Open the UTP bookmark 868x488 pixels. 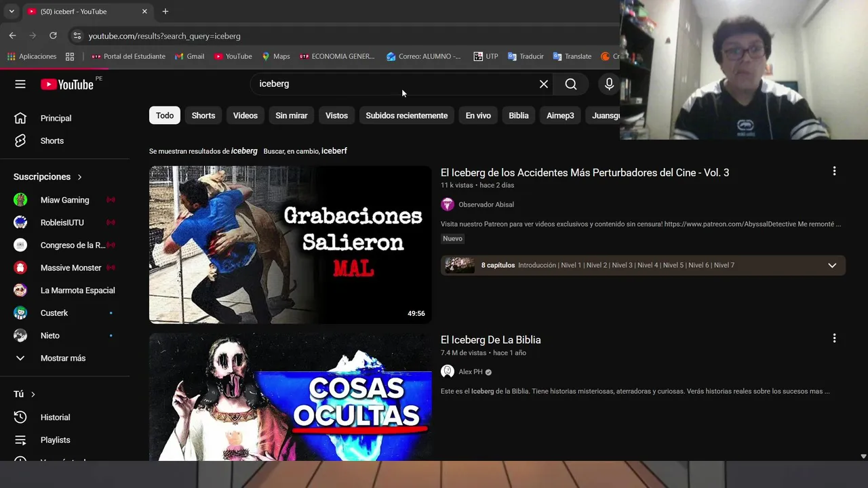click(486, 56)
